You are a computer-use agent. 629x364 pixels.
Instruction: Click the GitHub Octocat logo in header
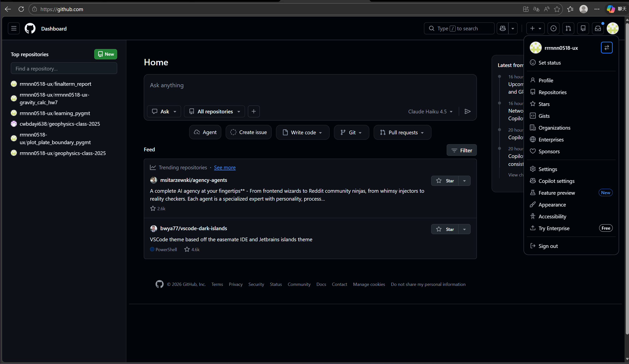(x=30, y=28)
